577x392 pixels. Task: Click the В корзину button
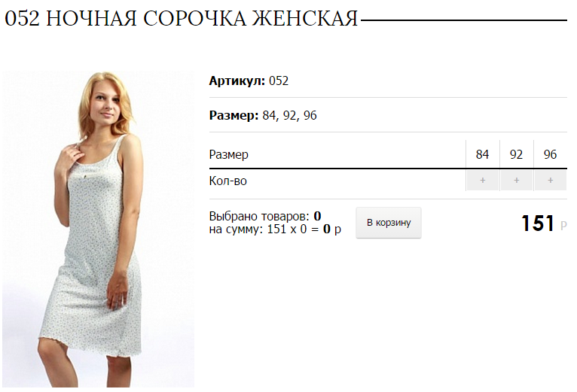pyautogui.click(x=388, y=223)
